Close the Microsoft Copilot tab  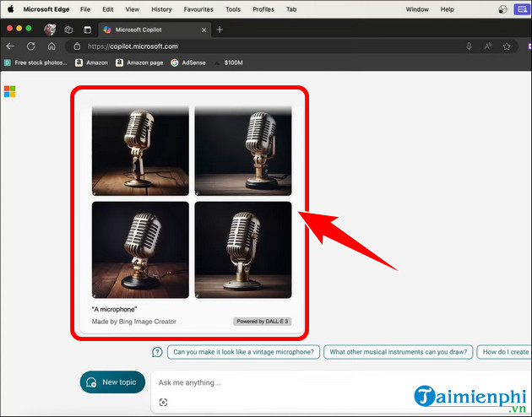[204, 30]
